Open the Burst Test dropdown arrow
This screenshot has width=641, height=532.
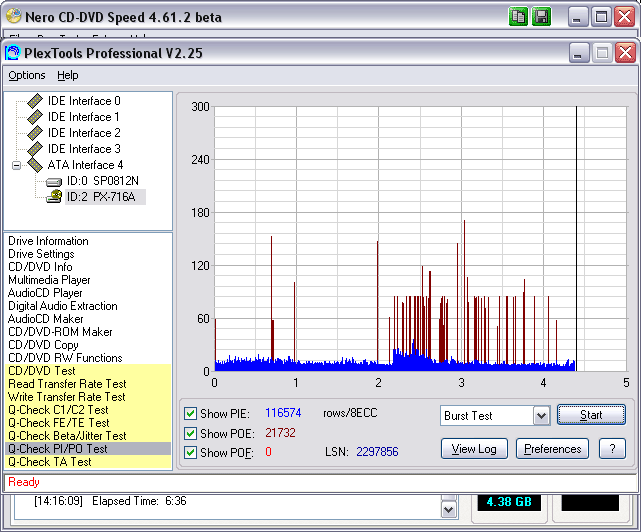pyautogui.click(x=542, y=416)
